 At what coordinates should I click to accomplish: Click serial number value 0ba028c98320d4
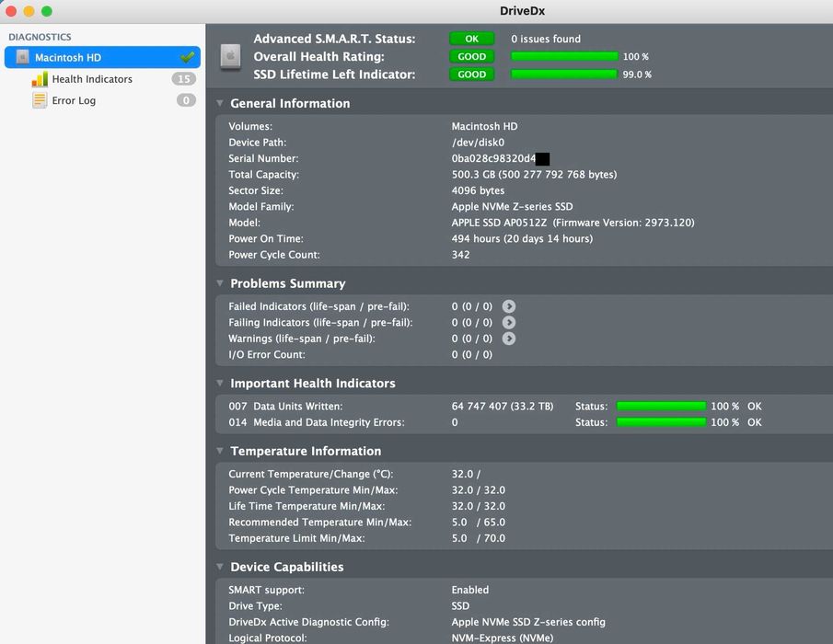click(493, 158)
